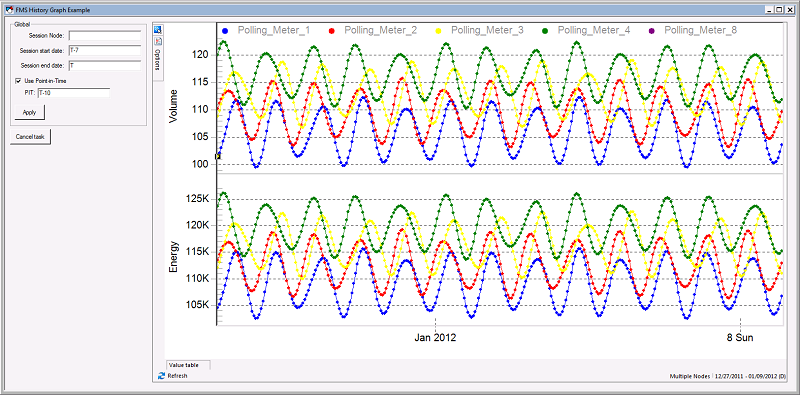Viewport: 800px width, 395px height.
Task: Click the yellow Polling_Meter_3 legend dot
Action: (x=439, y=31)
